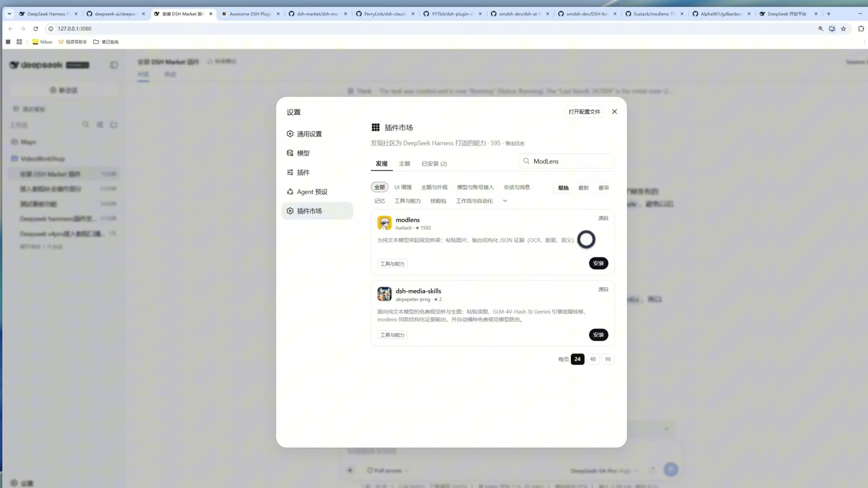
Task: Switch to the deepseek-ai/deepseek browser tab
Action: tap(116, 14)
